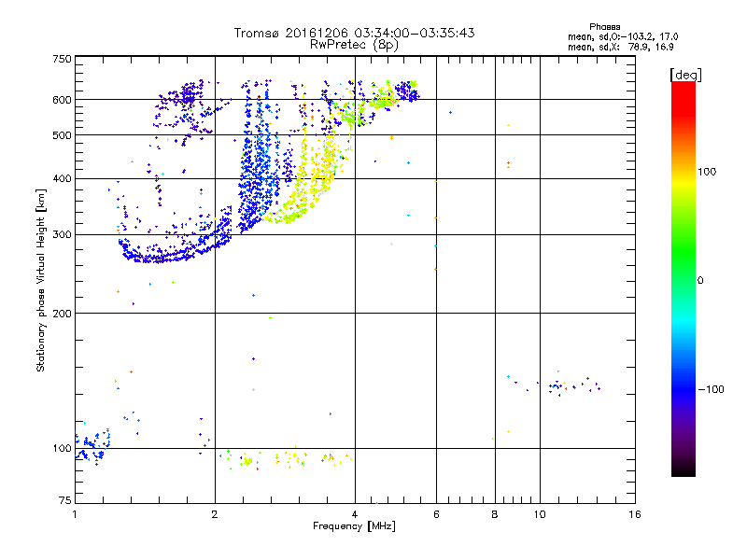The height and width of the screenshot is (560, 747).
Task: Click the 'Frequency [MHz]' x-axis label
Action: (x=354, y=526)
